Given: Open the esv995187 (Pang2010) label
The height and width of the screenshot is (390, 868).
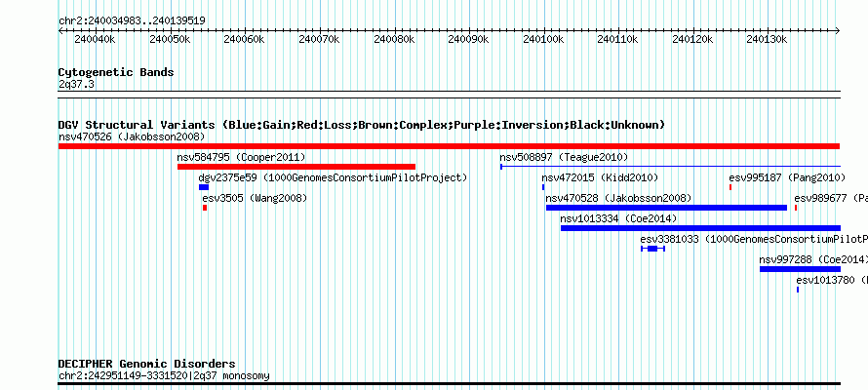Looking at the screenshot, I should pyautogui.click(x=787, y=177).
